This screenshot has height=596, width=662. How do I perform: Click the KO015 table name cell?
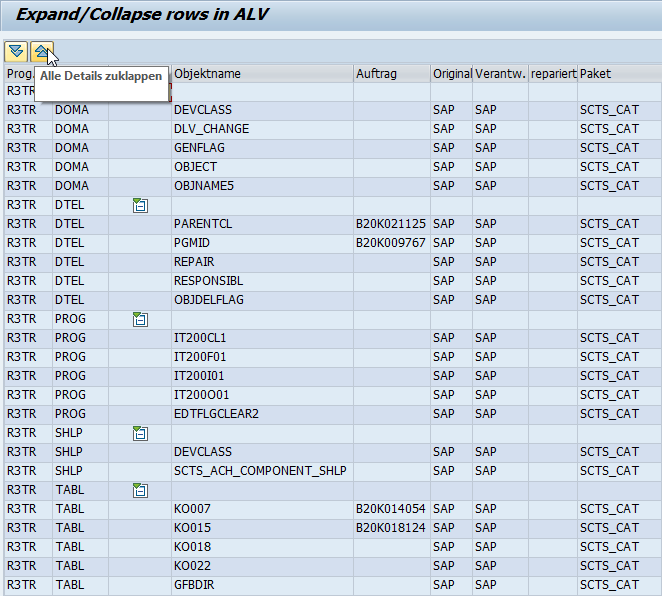coord(262,528)
